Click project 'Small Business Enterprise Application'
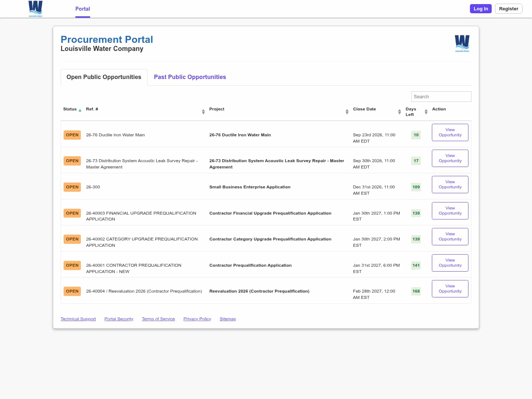Viewport: 532px width, 399px height. click(250, 187)
